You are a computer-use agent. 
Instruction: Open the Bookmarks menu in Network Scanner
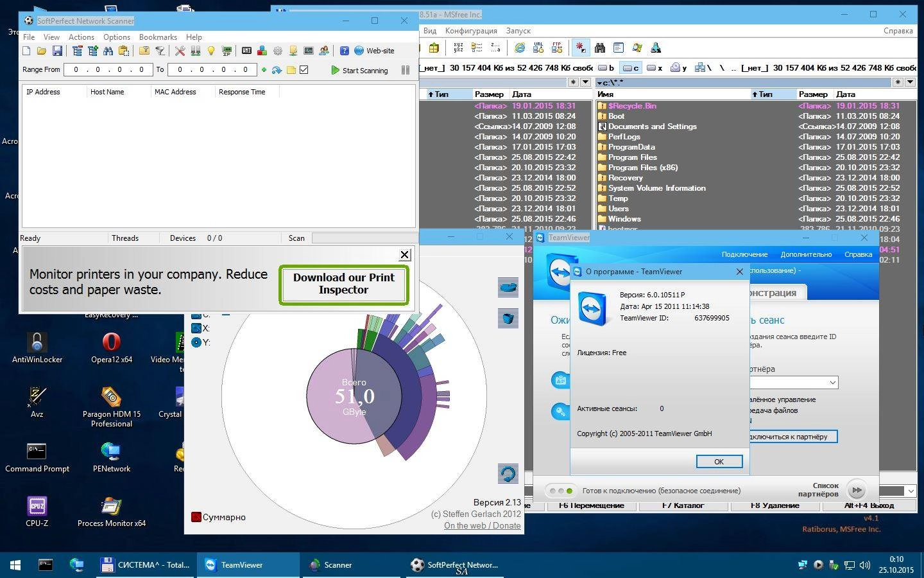(158, 37)
